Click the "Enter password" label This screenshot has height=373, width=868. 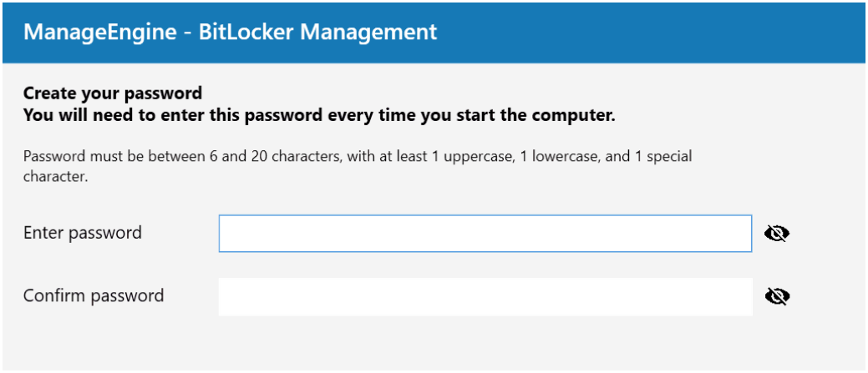(83, 233)
